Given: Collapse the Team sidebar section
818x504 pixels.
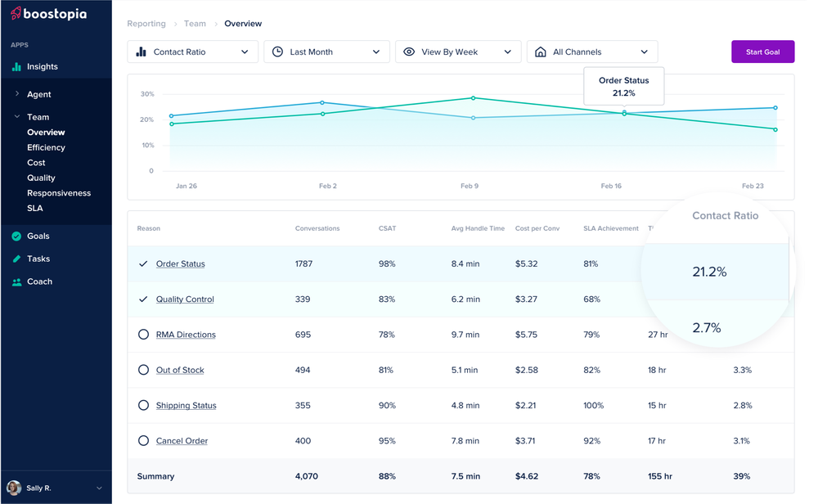Looking at the screenshot, I should (17, 117).
